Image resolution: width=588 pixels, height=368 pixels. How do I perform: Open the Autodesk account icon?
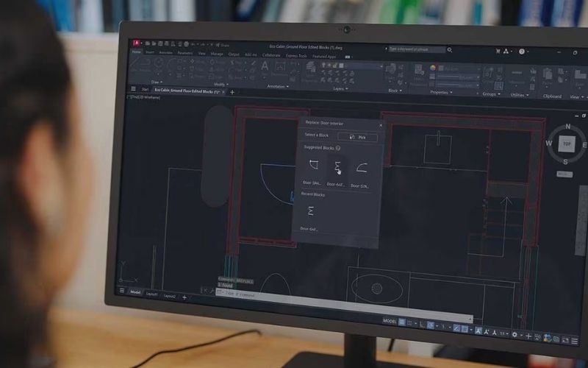(506, 51)
